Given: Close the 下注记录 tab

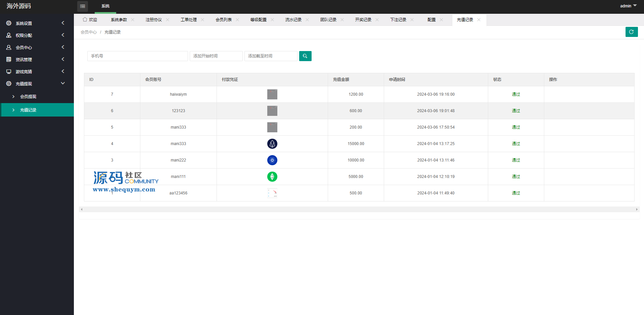Looking at the screenshot, I should [x=412, y=20].
